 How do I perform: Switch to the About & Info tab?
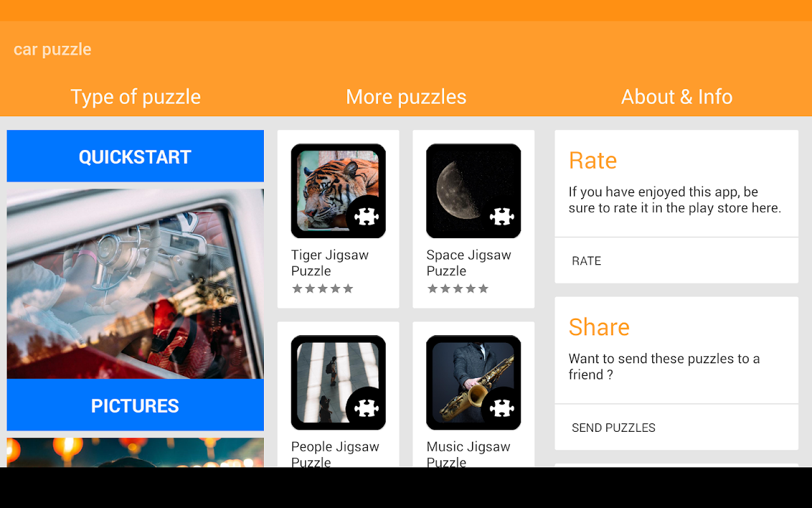(x=677, y=97)
